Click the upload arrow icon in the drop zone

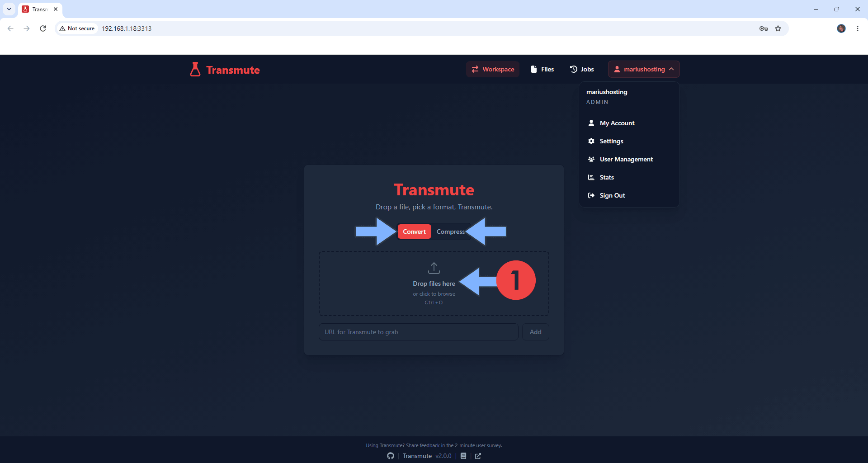pyautogui.click(x=434, y=268)
